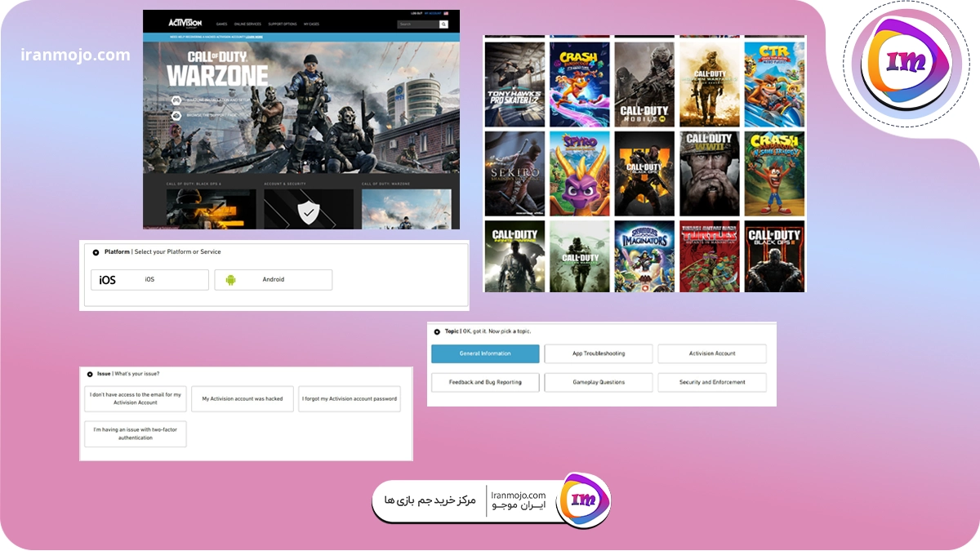980x551 pixels.
Task: Open the Call of Duty Infinite Warfare cover
Action: point(514,256)
